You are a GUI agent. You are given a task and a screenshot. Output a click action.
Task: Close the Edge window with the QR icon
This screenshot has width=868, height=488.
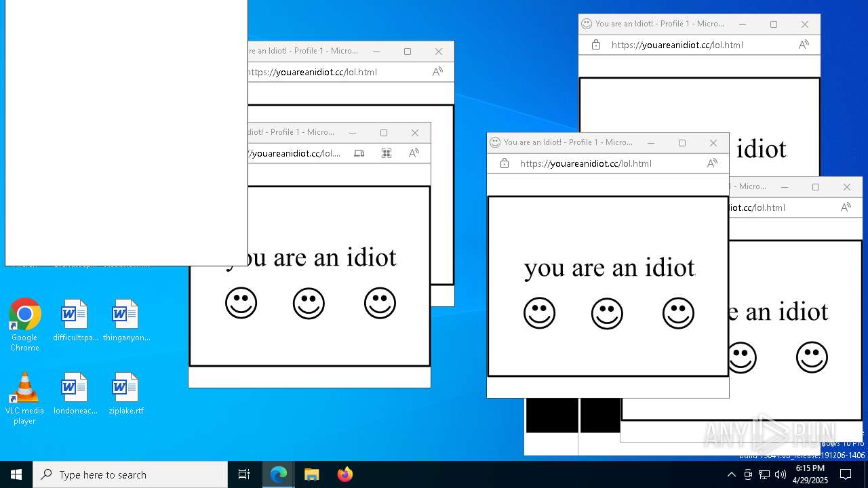pos(415,133)
